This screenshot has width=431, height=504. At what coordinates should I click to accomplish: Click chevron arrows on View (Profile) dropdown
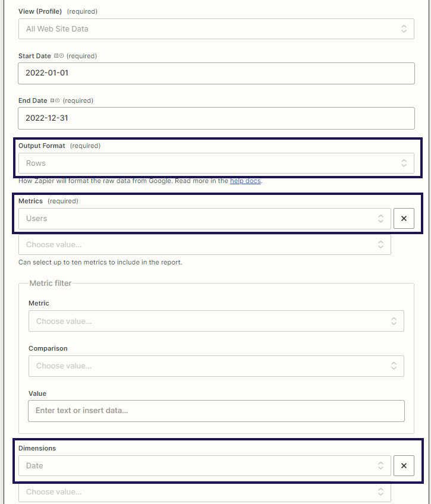tap(404, 29)
